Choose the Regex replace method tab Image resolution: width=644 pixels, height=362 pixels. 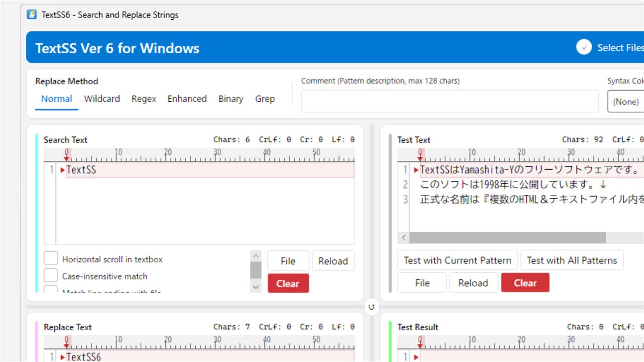click(x=144, y=99)
